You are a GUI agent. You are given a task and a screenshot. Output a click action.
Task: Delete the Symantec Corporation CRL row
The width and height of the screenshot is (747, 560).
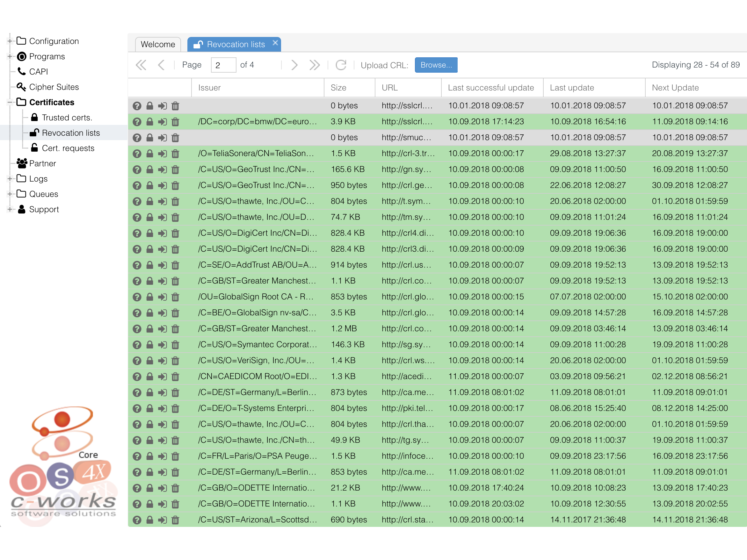tap(175, 345)
